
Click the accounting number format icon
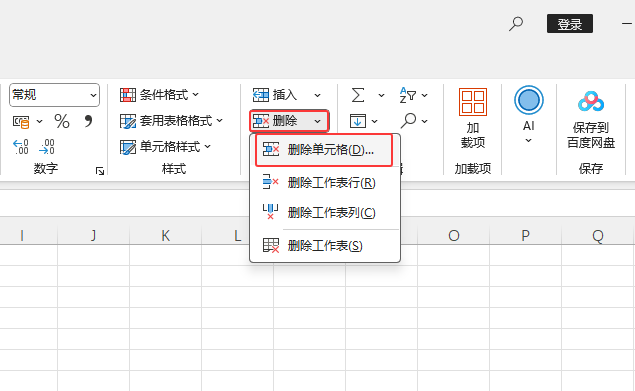pyautogui.click(x=21, y=121)
